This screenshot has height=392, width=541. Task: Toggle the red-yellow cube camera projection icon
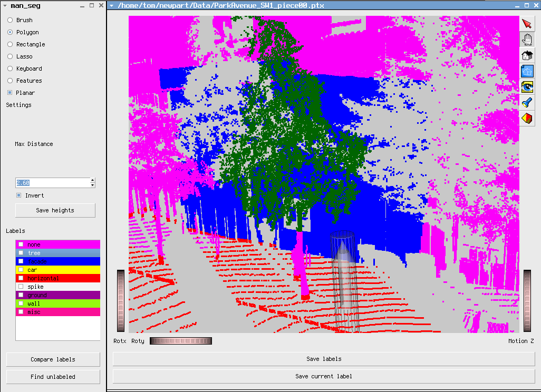pyautogui.click(x=527, y=118)
